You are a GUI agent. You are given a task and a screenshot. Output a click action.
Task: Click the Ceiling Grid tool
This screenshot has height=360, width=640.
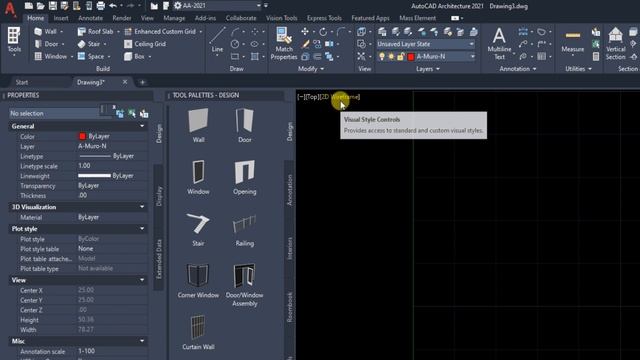(145, 44)
